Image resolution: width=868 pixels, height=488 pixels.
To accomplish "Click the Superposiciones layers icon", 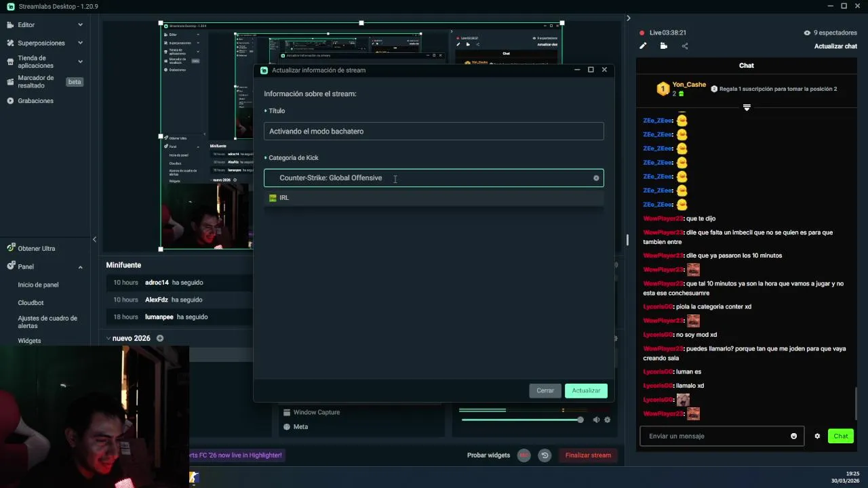I will [x=10, y=43].
